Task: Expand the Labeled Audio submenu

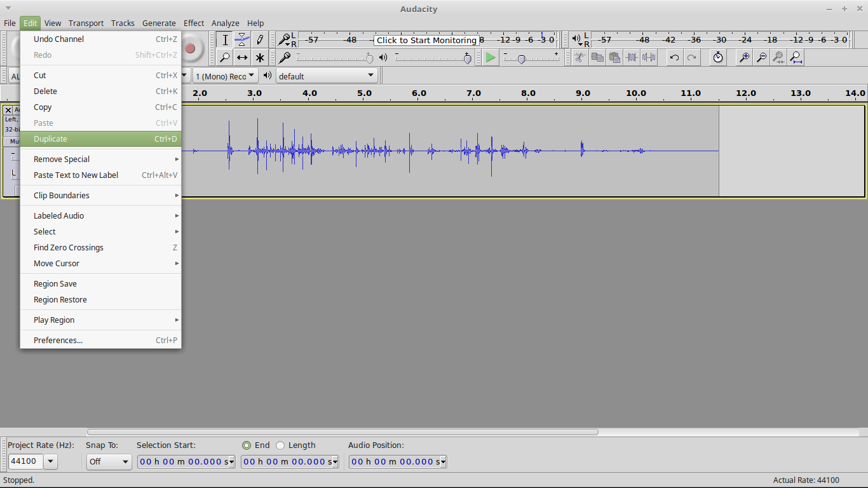Action: click(100, 215)
